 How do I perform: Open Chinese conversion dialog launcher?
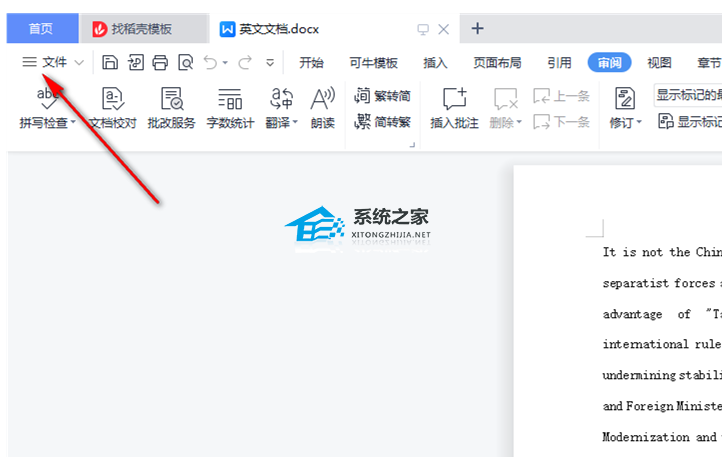coord(412,145)
